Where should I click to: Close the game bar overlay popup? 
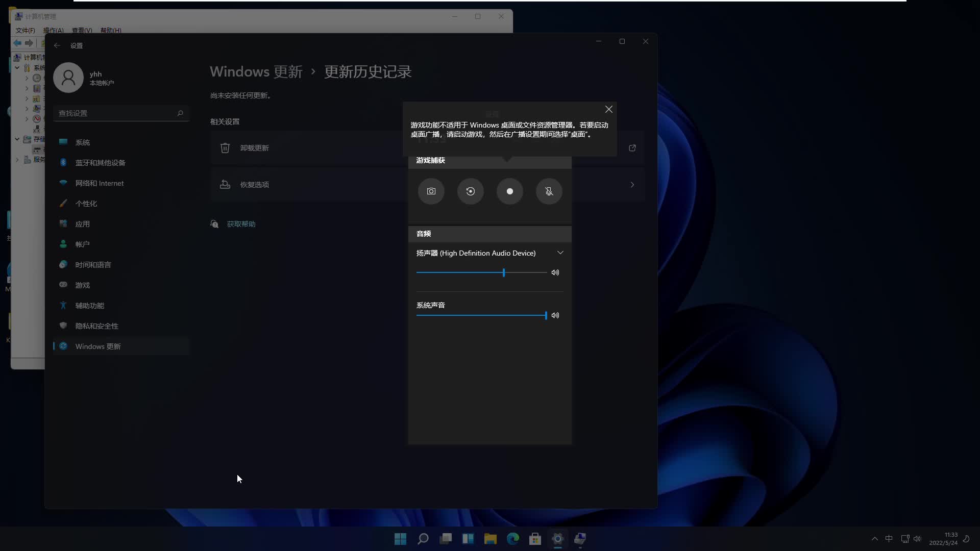(x=608, y=109)
